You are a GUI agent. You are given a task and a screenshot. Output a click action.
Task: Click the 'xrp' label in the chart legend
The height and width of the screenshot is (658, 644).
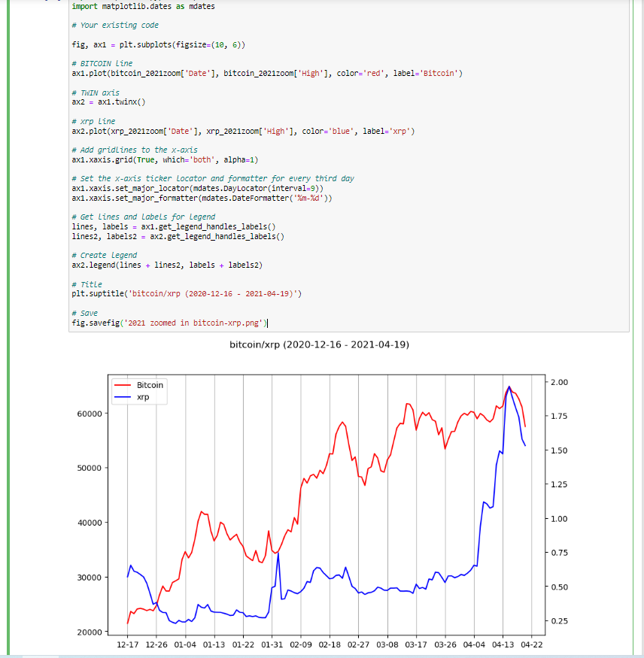143,396
